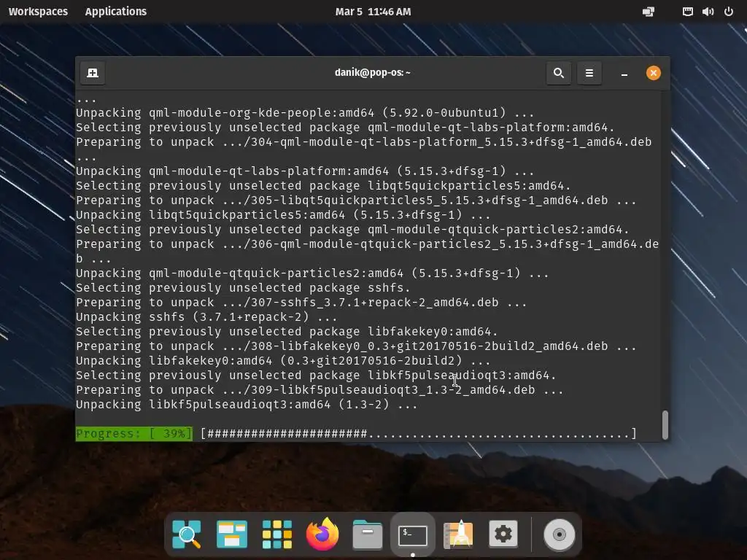The width and height of the screenshot is (747, 560).
Task: Open the terminal hamburger menu
Action: click(589, 73)
